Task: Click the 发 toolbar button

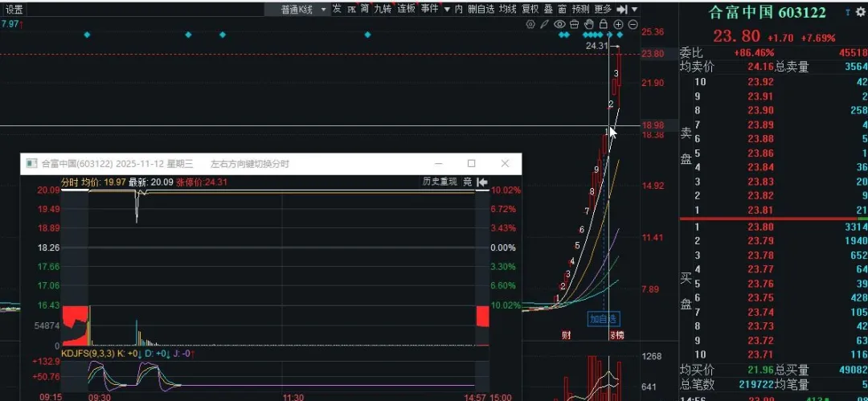Action: (x=337, y=9)
